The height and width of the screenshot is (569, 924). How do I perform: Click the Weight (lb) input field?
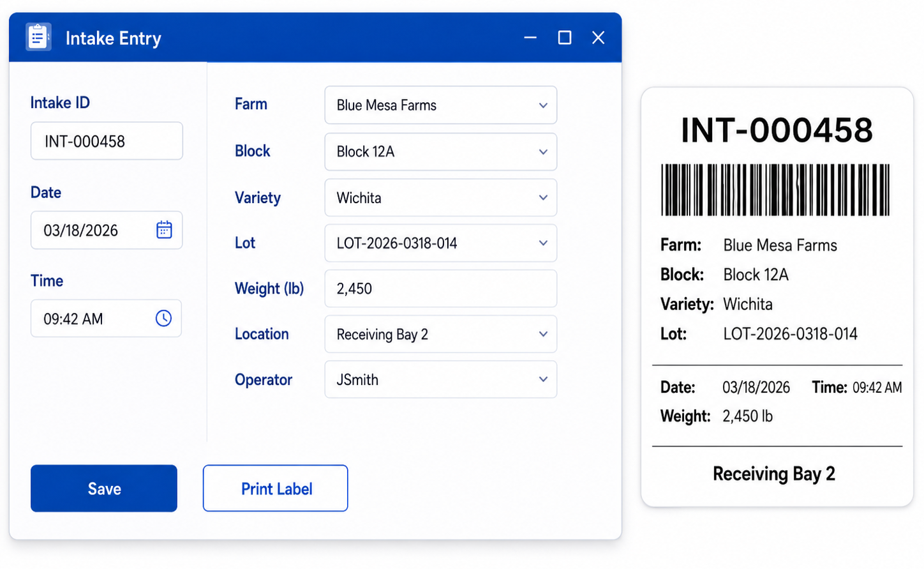(440, 289)
